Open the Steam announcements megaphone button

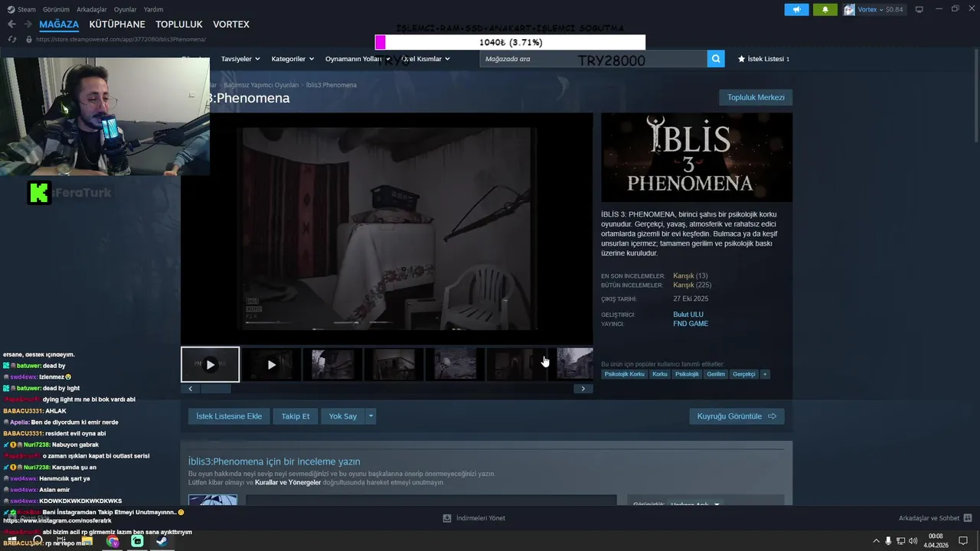click(796, 9)
